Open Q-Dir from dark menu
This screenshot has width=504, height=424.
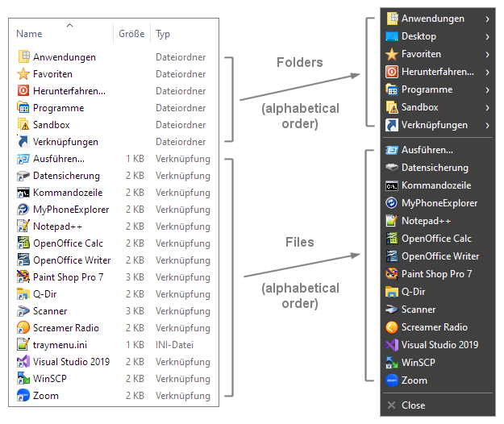point(438,292)
